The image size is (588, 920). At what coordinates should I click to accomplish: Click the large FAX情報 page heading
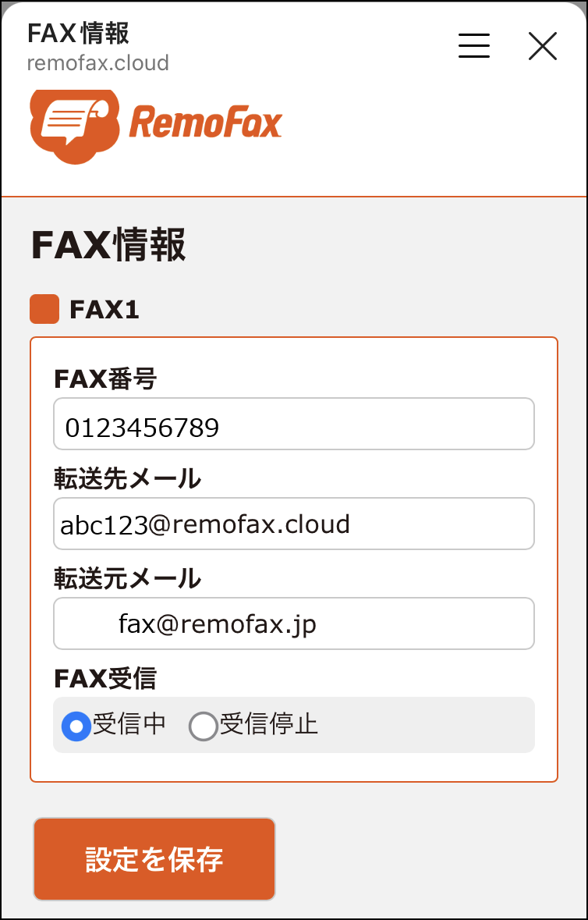109,245
